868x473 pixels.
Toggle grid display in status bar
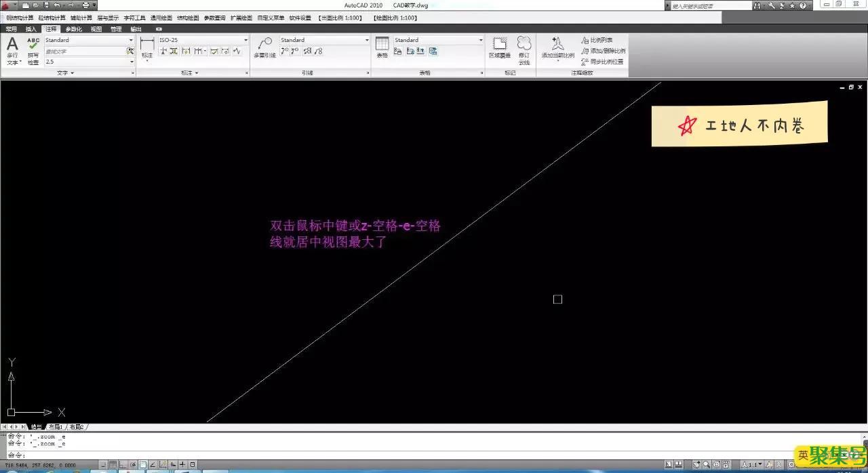click(x=113, y=465)
